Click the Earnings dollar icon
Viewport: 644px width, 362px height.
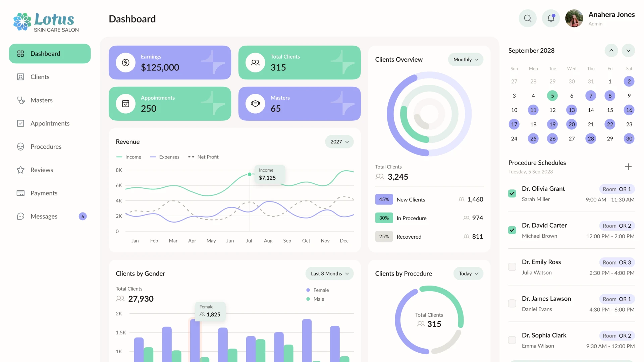point(125,62)
